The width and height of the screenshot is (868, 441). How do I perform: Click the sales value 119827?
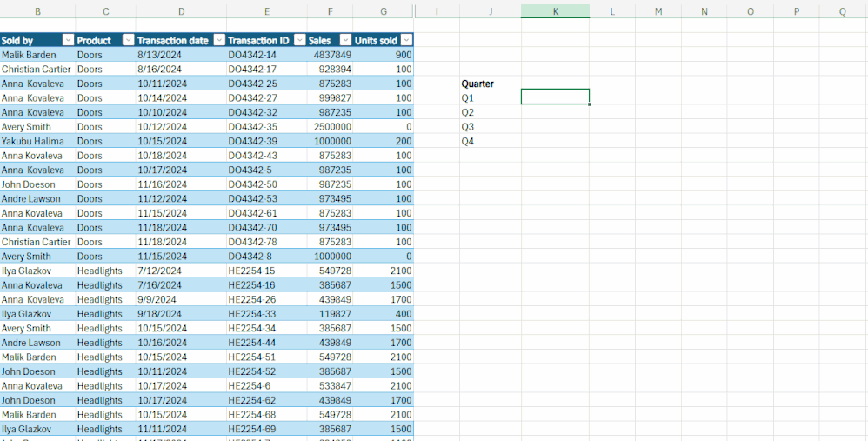[x=330, y=314]
